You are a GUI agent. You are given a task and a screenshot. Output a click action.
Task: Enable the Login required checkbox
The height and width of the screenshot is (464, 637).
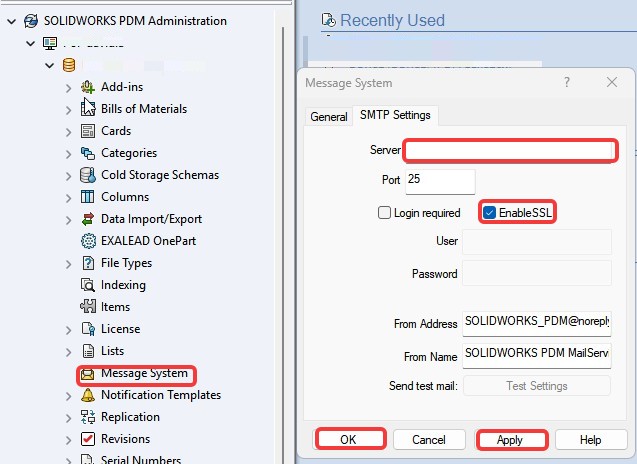(384, 212)
